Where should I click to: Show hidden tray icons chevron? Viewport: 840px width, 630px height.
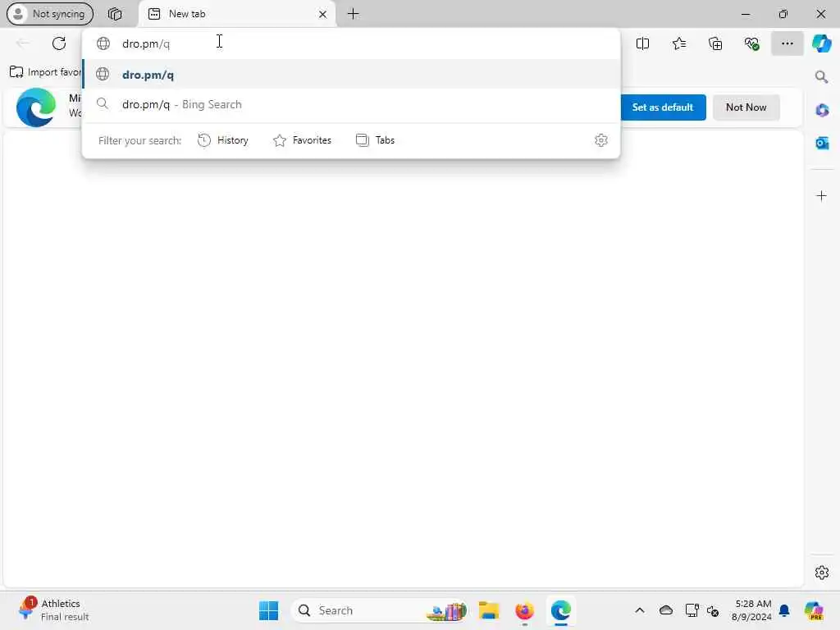point(640,610)
